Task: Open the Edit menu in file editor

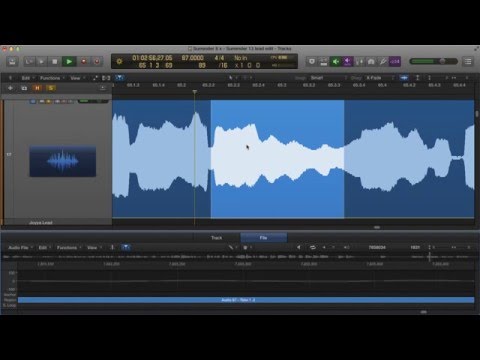Action: pos(44,248)
